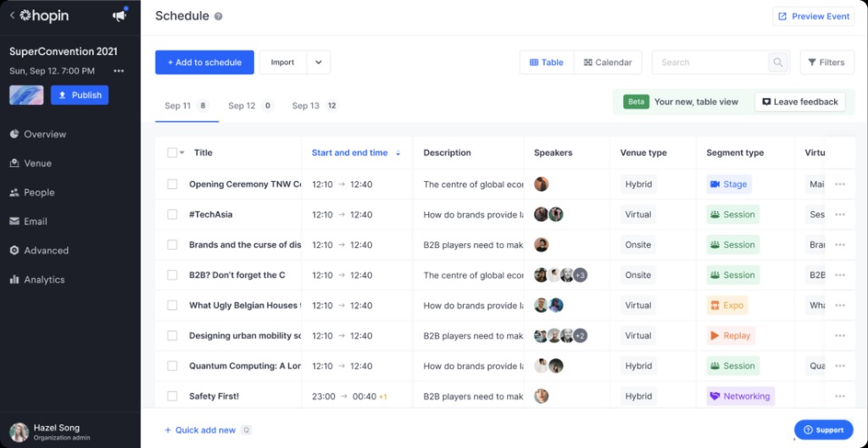Click the event cover color thumbnail
868x448 pixels.
[26, 95]
